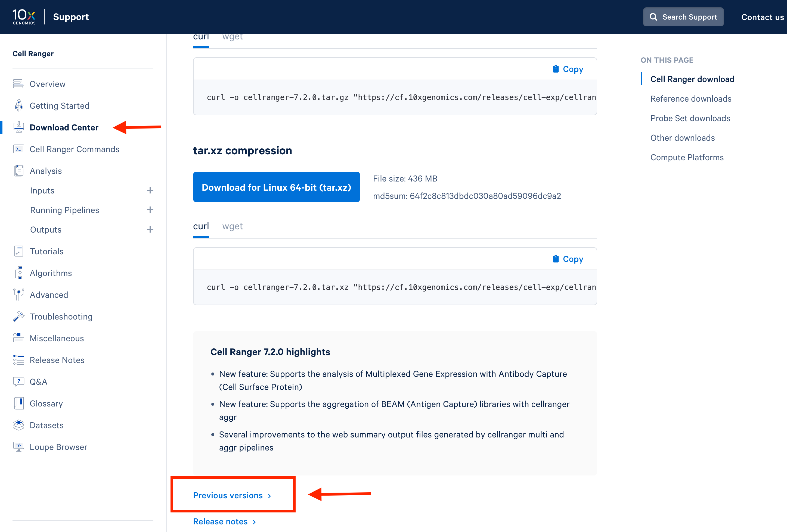Copy the tar.xz curl command

tap(568, 259)
